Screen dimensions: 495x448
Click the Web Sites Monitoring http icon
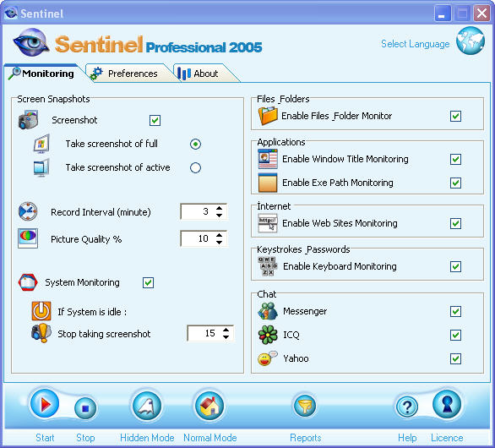click(x=268, y=223)
